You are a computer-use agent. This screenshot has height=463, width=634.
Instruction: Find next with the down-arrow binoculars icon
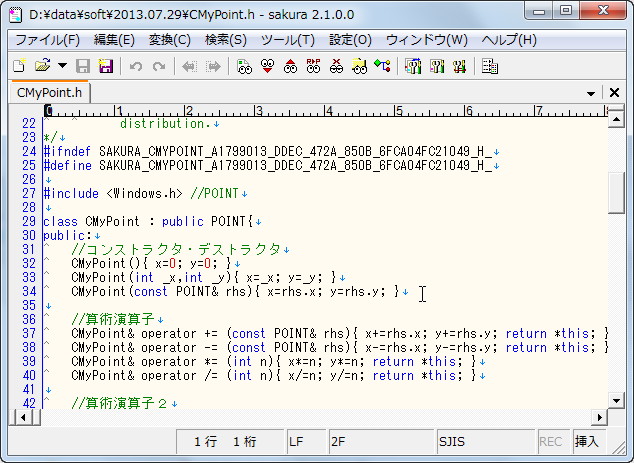pos(267,66)
